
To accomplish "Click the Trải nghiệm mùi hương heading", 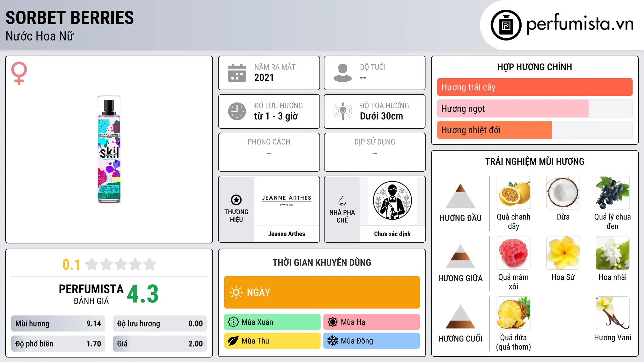I will coord(535,162).
